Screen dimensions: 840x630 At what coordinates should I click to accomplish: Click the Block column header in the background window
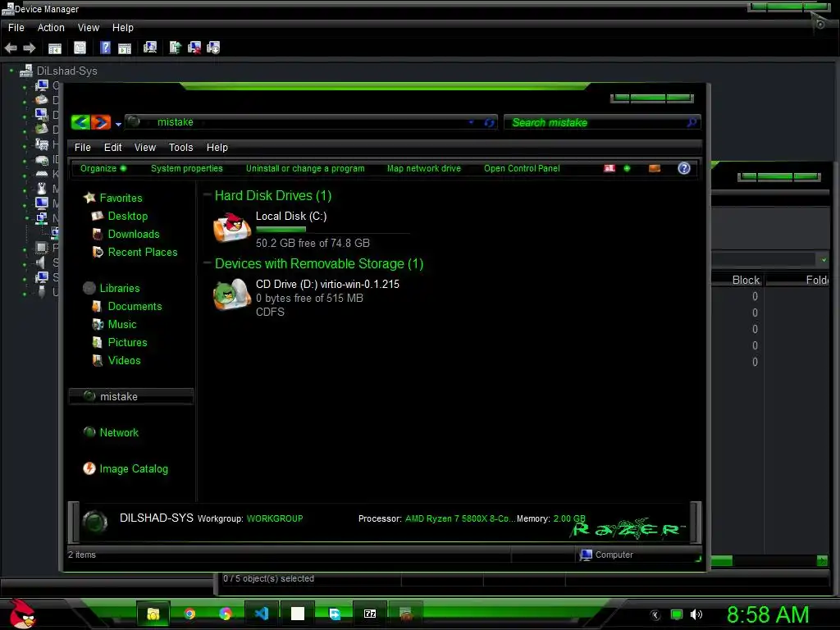click(739, 280)
